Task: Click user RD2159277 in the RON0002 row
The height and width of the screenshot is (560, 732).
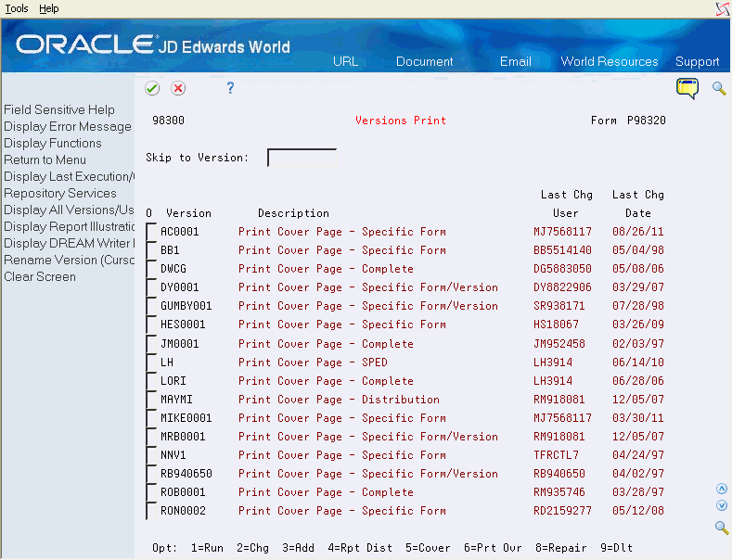Action: pos(562,511)
